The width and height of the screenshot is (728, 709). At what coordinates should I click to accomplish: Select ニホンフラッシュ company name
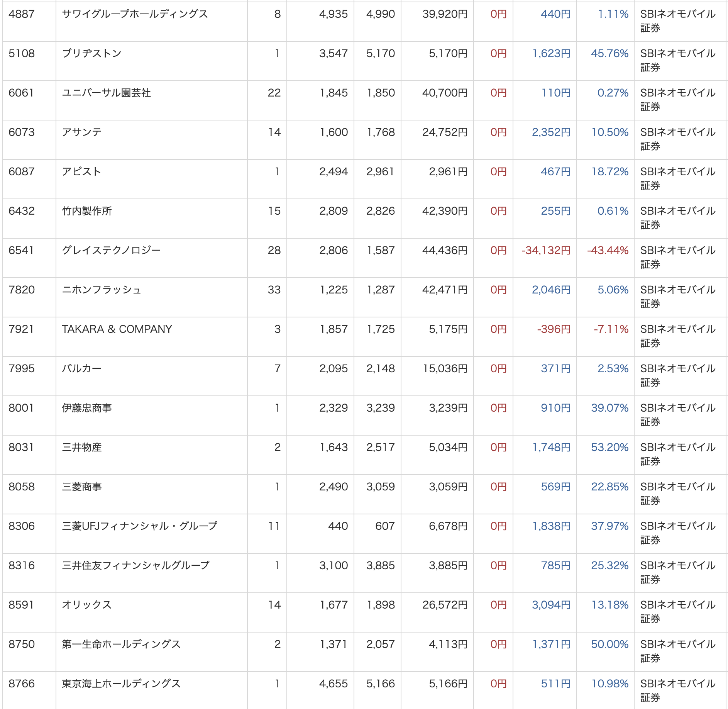click(x=102, y=290)
